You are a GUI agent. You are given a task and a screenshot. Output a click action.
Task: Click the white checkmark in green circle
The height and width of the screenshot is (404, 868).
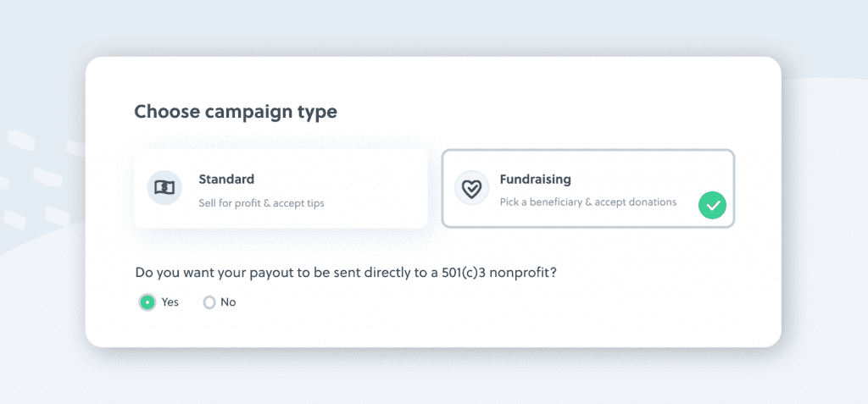pos(712,206)
